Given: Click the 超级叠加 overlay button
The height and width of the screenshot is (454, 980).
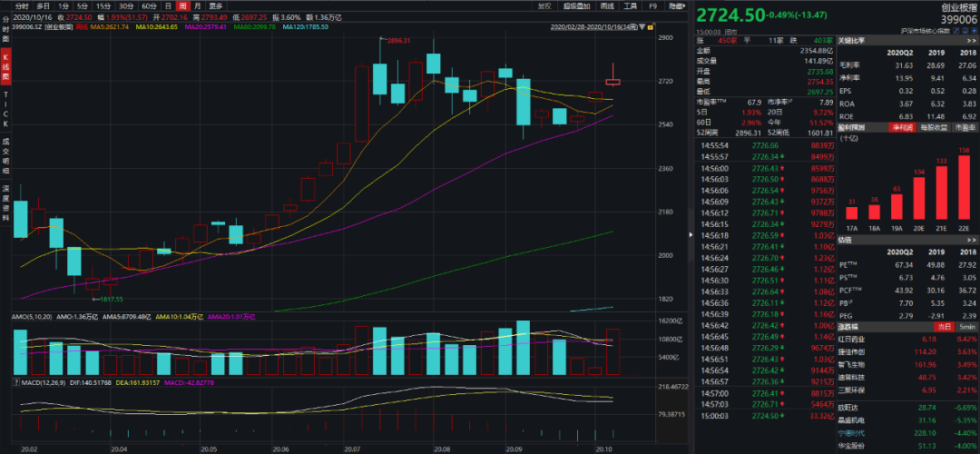Looking at the screenshot, I should 577,5.
